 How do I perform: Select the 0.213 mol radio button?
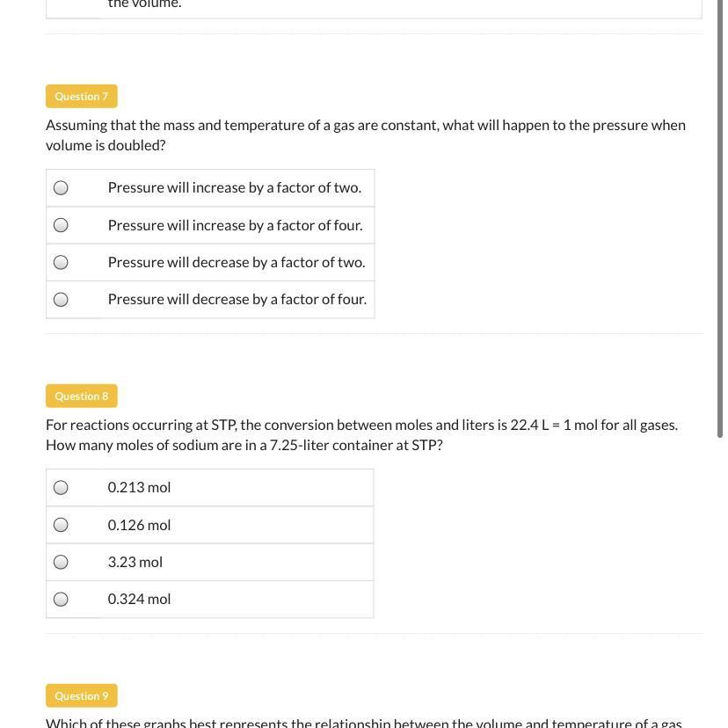coord(61,487)
